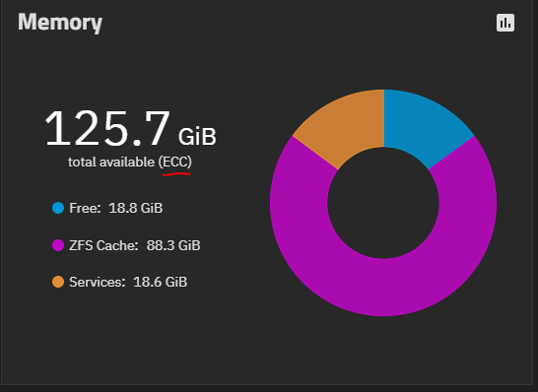The image size is (538, 392).
Task: Click the 18.6 GiB services value
Action: [x=160, y=282]
